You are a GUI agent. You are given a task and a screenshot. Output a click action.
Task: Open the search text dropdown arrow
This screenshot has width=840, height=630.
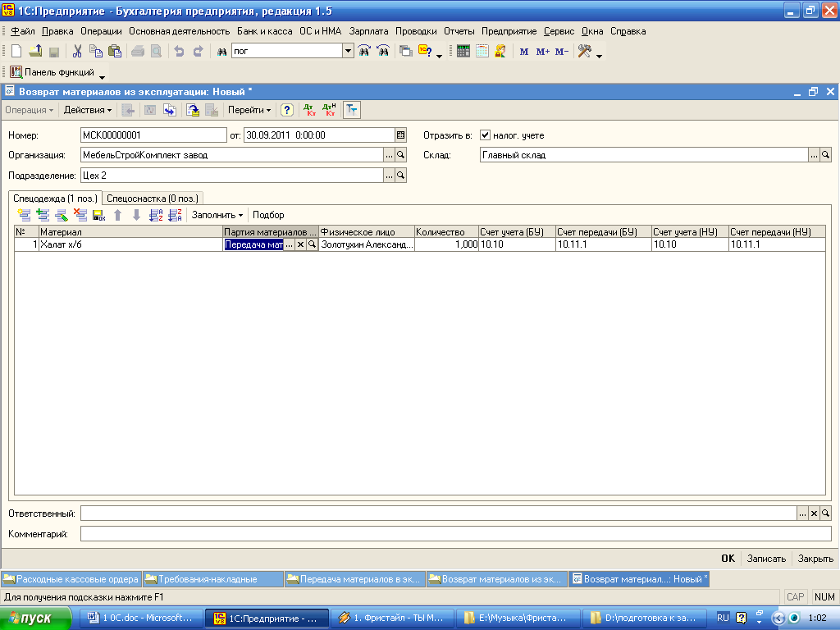tap(348, 52)
